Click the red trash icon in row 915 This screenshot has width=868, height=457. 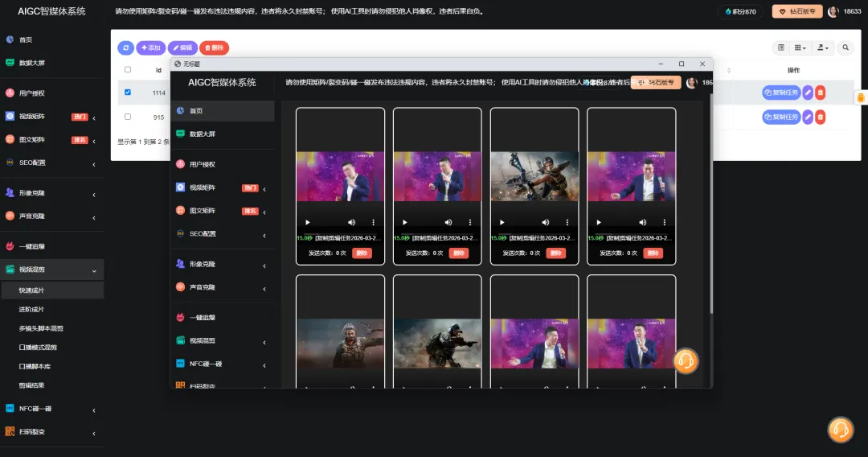[x=821, y=117]
